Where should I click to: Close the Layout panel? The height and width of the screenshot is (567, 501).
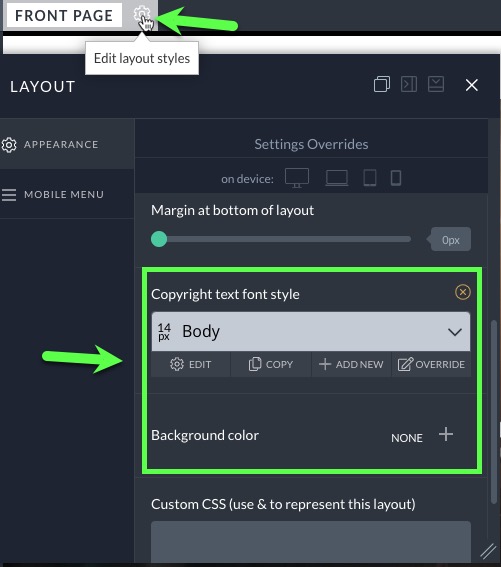472,85
